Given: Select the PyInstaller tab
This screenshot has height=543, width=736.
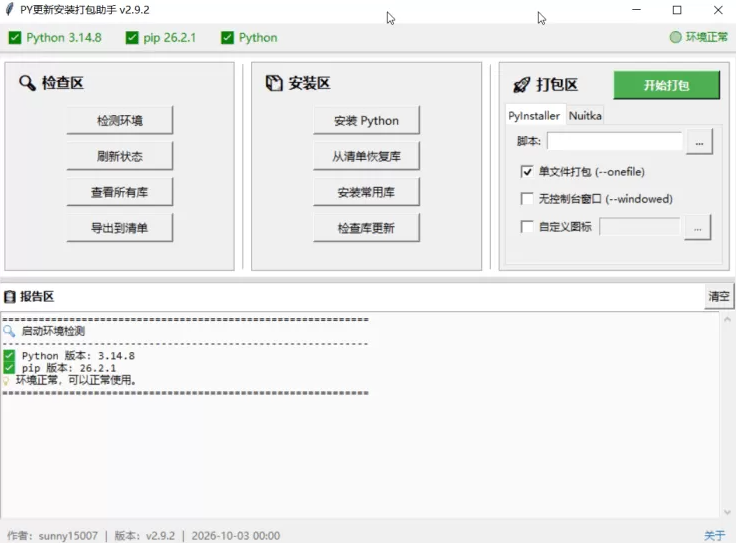Looking at the screenshot, I should (534, 115).
